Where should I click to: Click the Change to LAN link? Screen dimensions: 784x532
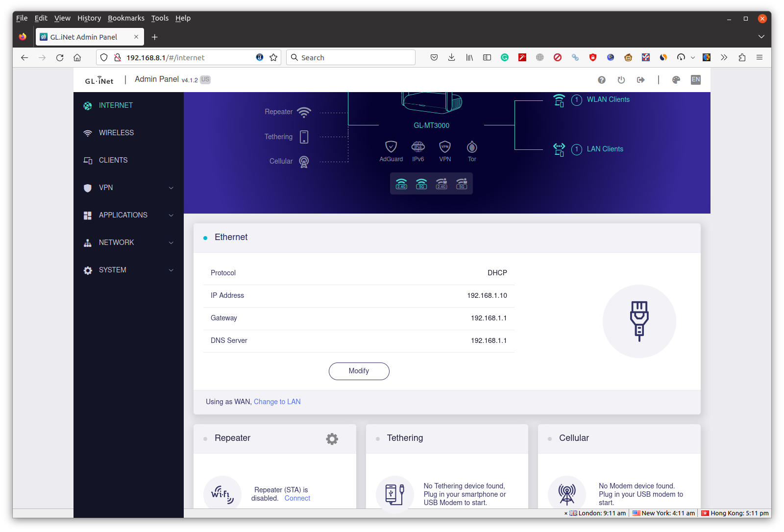pyautogui.click(x=277, y=402)
